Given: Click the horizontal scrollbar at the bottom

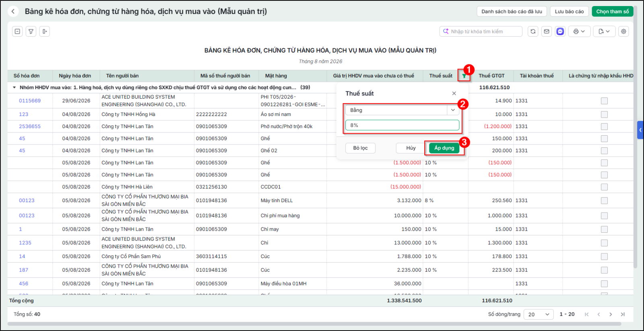Looking at the screenshot, I should 314,324.
